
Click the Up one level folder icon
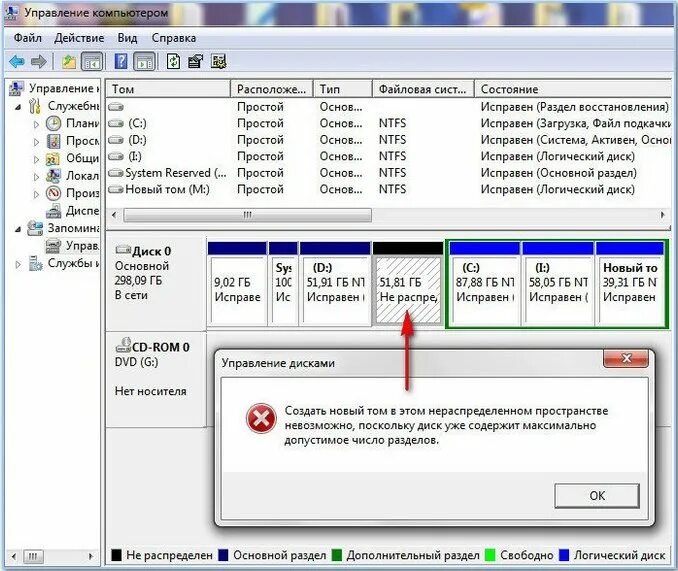click(69, 62)
